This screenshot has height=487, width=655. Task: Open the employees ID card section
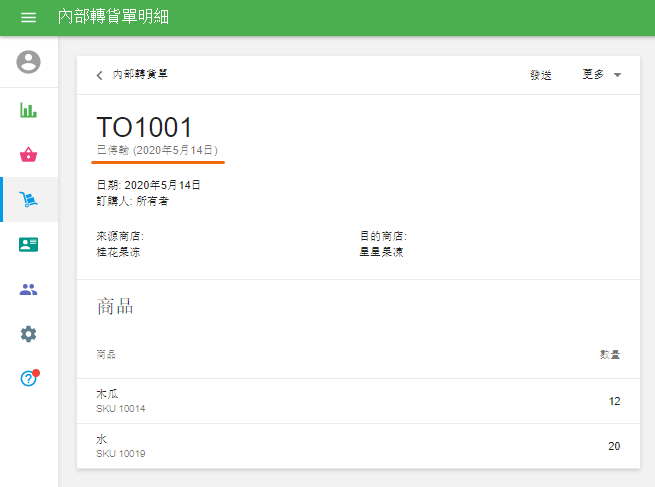tap(29, 245)
